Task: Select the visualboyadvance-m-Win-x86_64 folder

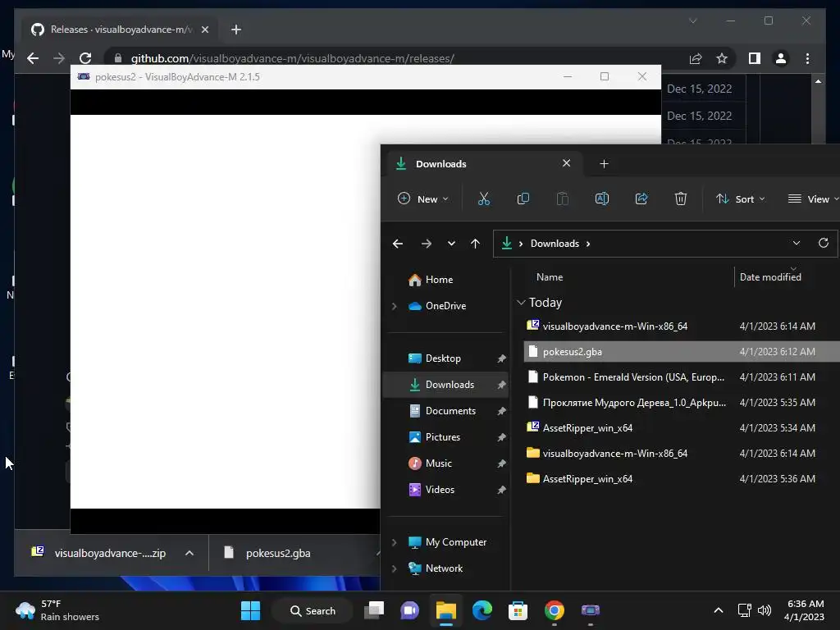Action: click(x=682, y=453)
